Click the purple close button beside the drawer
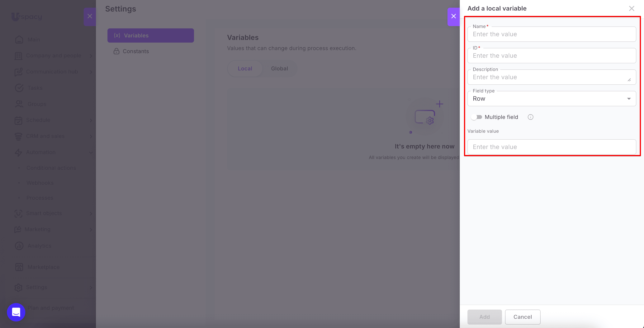Viewport: 644px width, 328px height. click(x=453, y=16)
